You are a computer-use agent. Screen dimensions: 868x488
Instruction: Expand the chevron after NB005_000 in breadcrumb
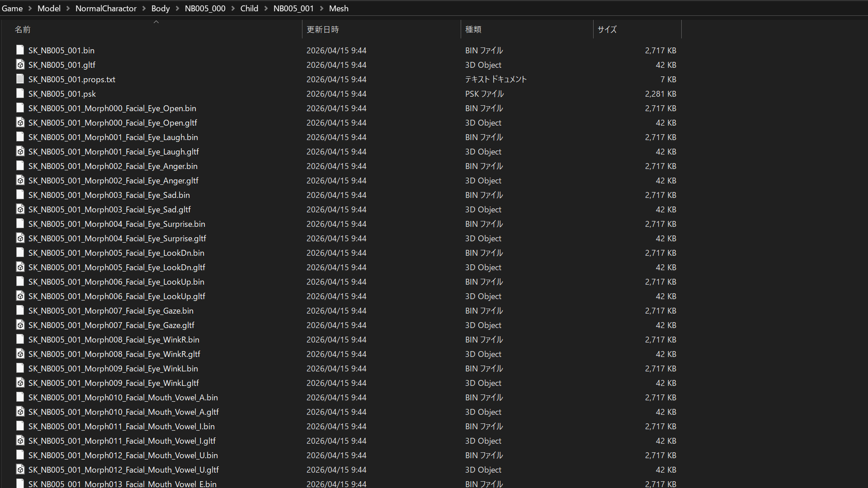[233, 9]
